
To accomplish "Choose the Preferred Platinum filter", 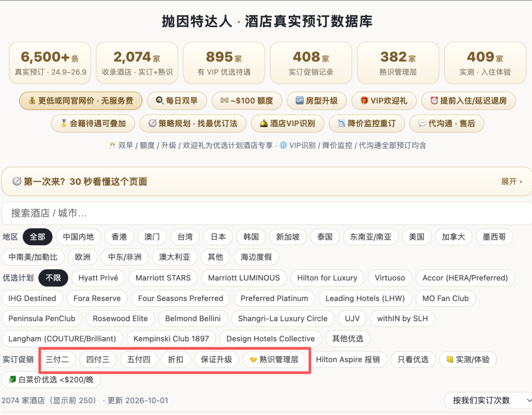I will point(274,298).
